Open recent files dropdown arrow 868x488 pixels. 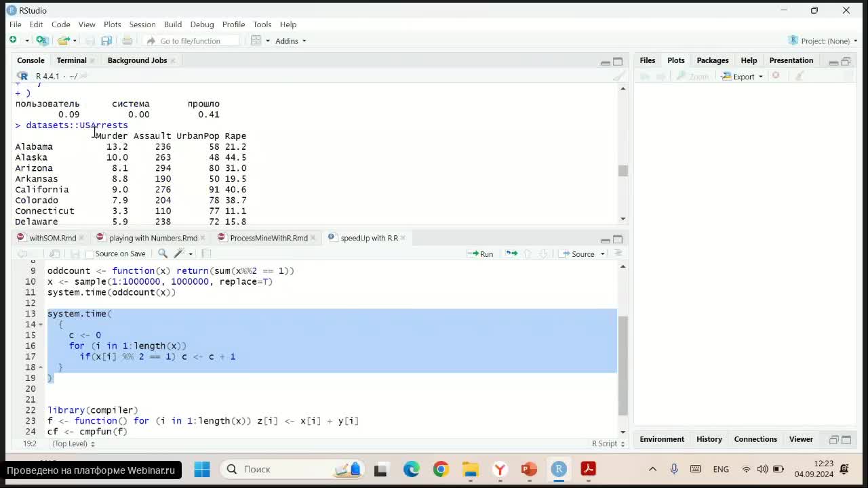(74, 41)
